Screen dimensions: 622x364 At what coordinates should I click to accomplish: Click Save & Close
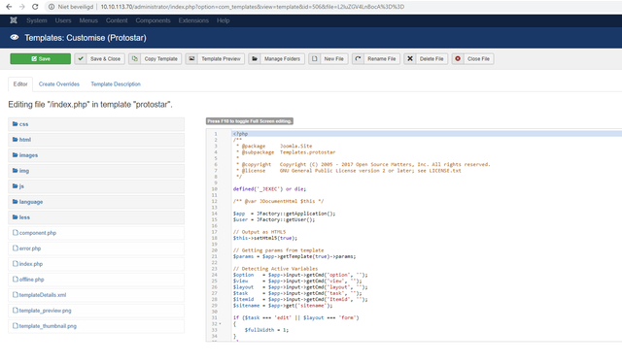[100, 58]
